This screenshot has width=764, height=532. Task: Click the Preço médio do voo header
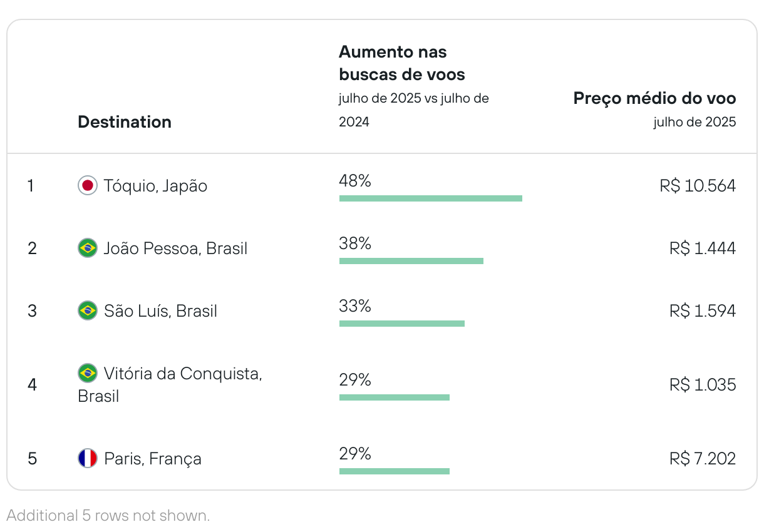654,98
